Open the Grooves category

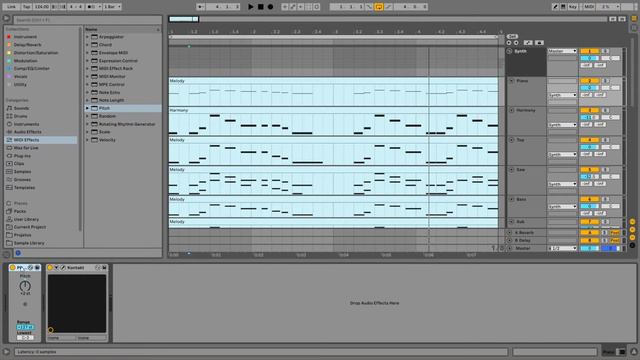[x=22, y=180]
